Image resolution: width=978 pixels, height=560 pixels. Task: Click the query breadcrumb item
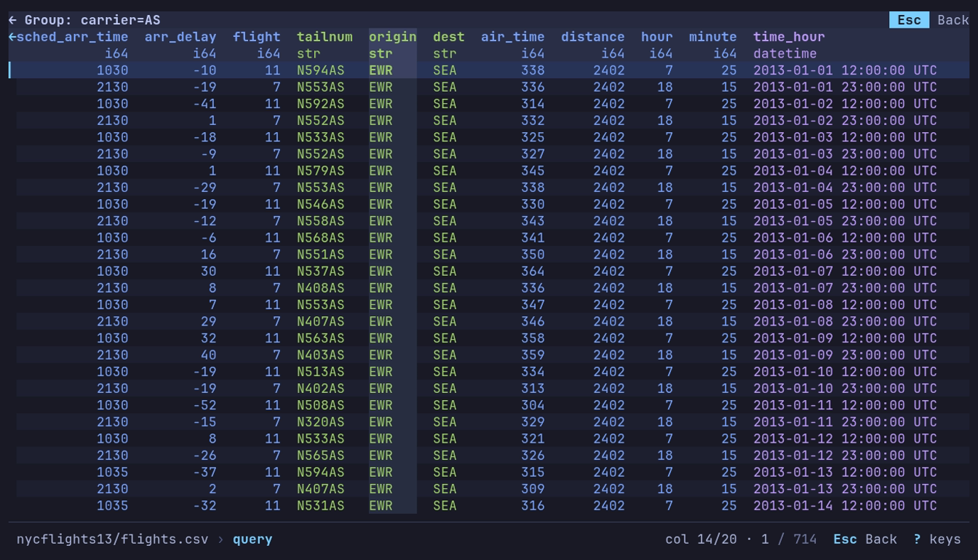pyautogui.click(x=252, y=539)
